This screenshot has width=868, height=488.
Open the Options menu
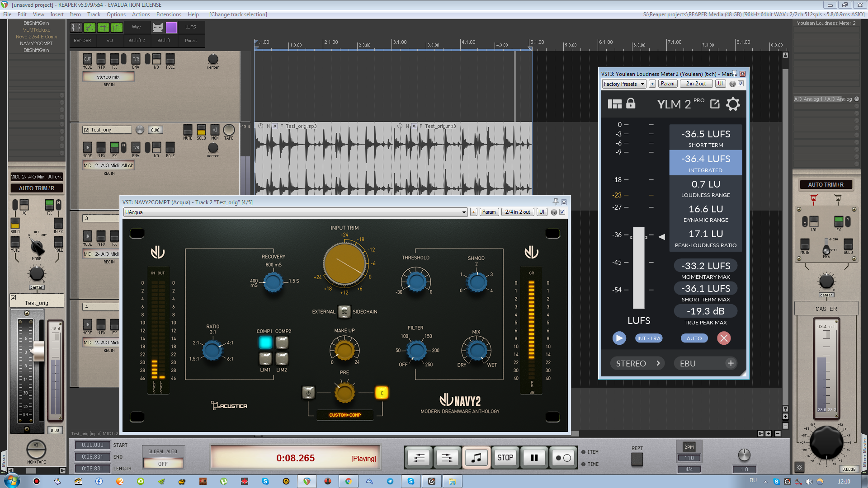(x=116, y=14)
